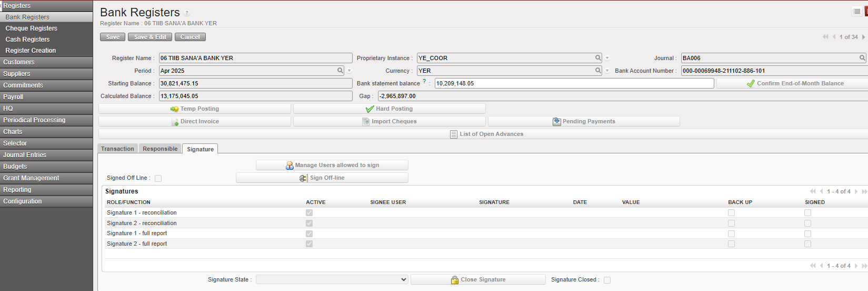Click the Period field search magnifier icon

[x=341, y=71]
